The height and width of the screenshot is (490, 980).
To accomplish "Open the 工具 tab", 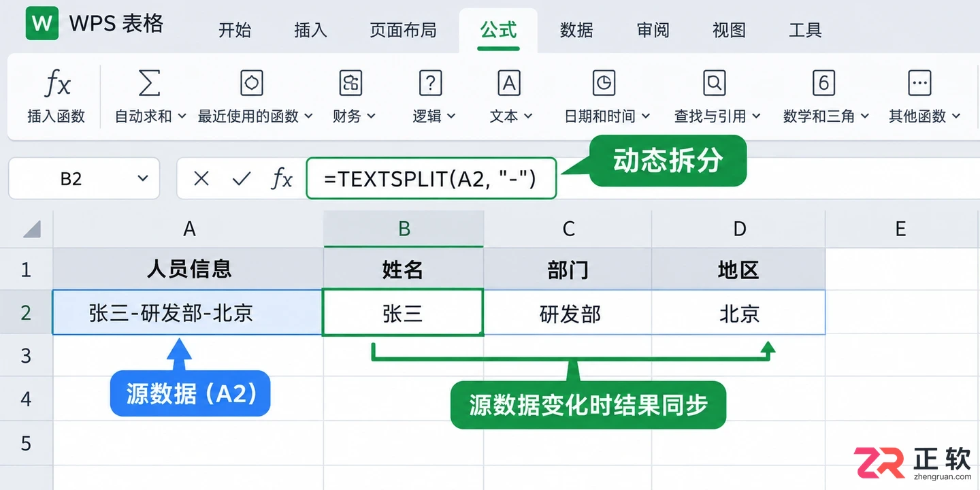I will [x=806, y=31].
